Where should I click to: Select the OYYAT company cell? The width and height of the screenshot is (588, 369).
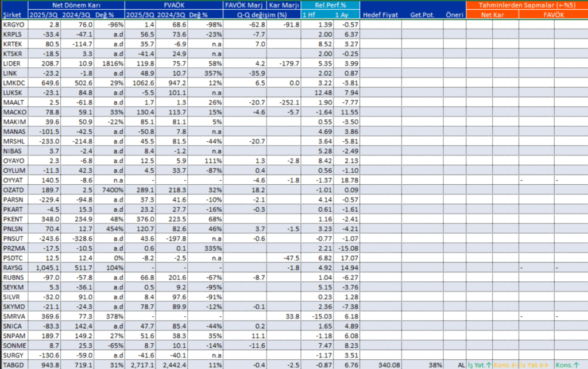14,181
